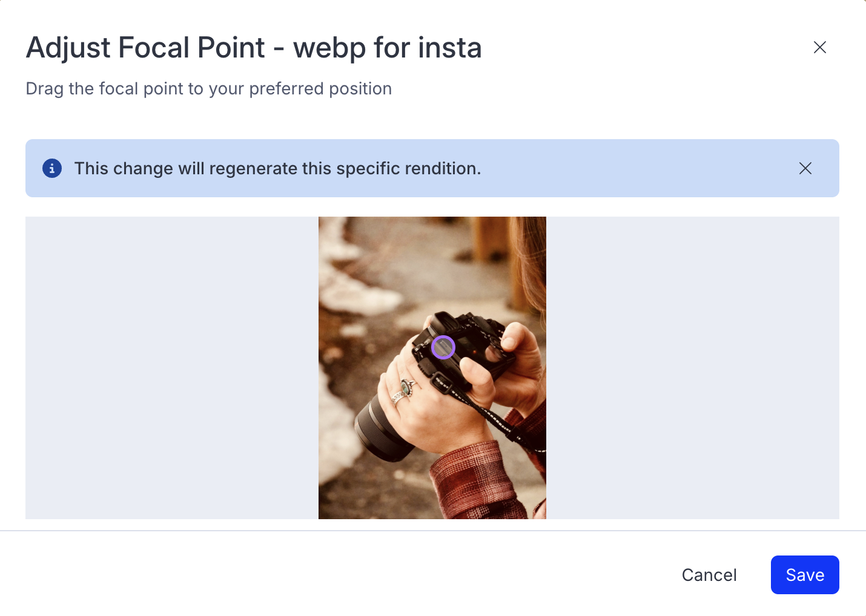Click the notice text about regenerating the rendition
This screenshot has height=616, width=866.
click(x=277, y=168)
